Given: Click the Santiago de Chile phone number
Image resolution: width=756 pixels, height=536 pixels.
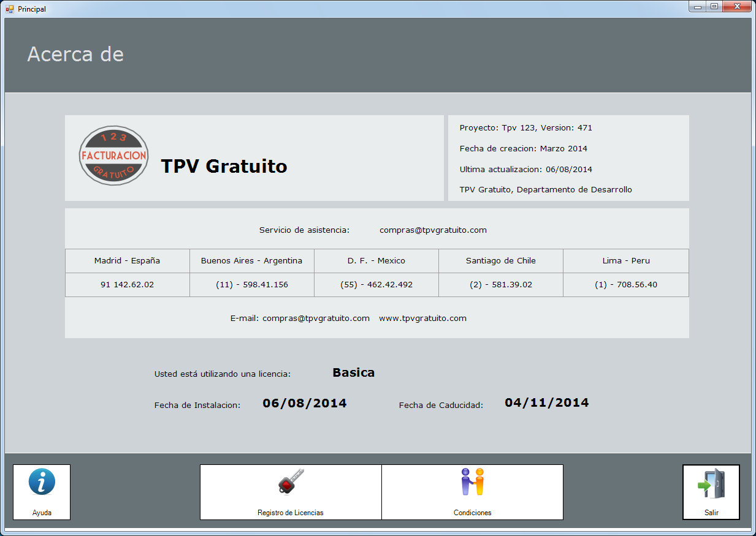Looking at the screenshot, I should click(x=500, y=285).
